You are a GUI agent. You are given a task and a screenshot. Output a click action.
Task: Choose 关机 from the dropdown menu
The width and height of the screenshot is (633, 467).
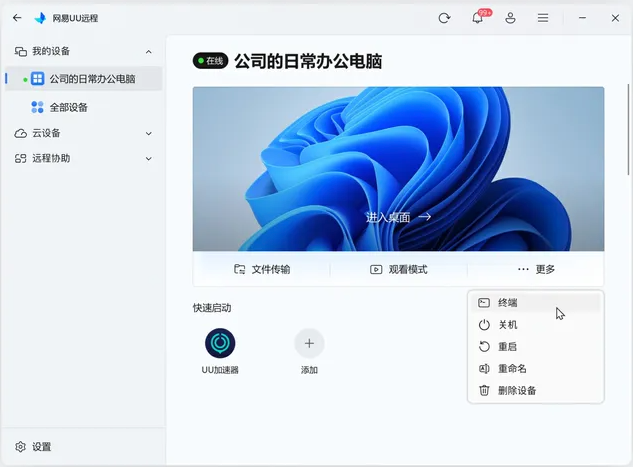536,325
